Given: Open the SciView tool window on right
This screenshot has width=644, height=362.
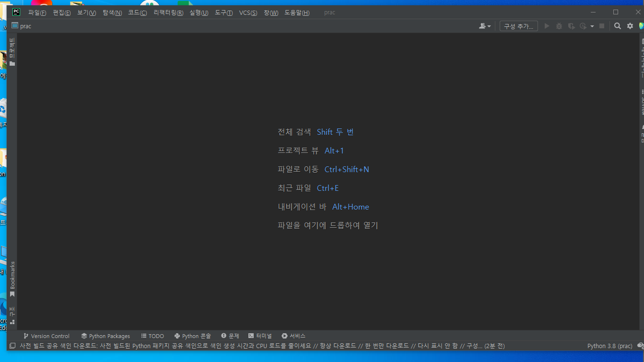Looking at the screenshot, I should point(642,102).
